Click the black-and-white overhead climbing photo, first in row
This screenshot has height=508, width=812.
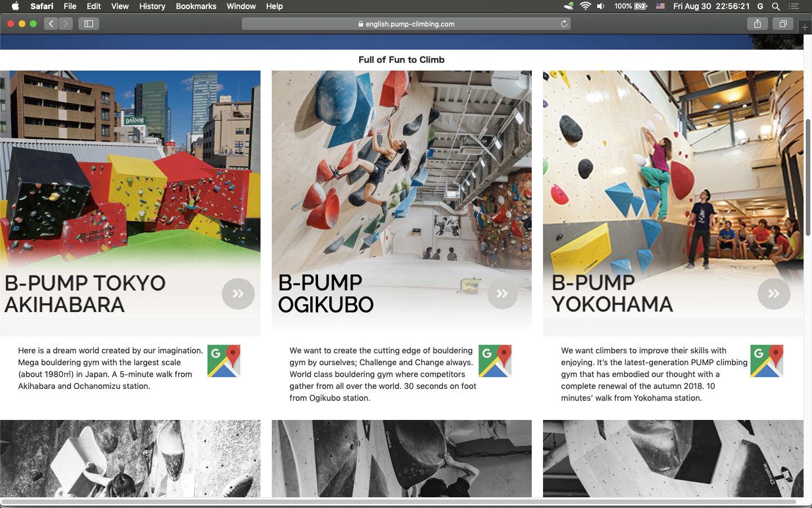click(x=130, y=458)
